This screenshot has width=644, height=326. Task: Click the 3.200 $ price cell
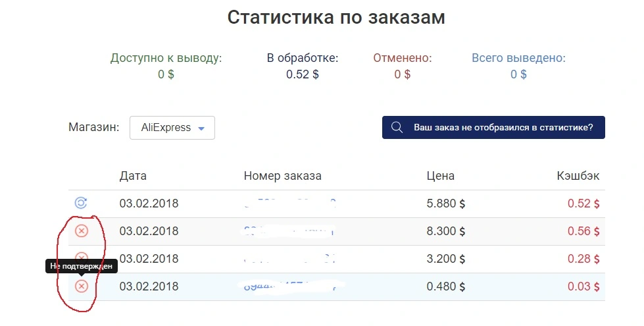(x=445, y=259)
